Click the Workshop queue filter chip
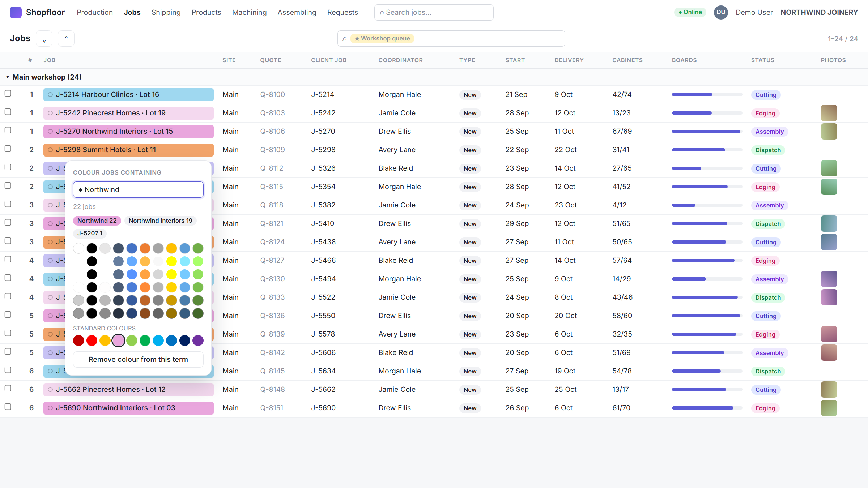 [x=382, y=39]
